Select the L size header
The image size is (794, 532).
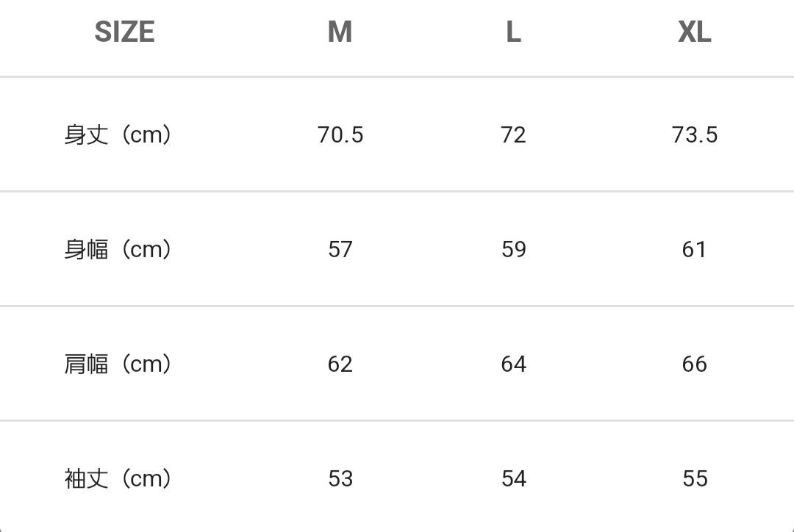click(513, 32)
